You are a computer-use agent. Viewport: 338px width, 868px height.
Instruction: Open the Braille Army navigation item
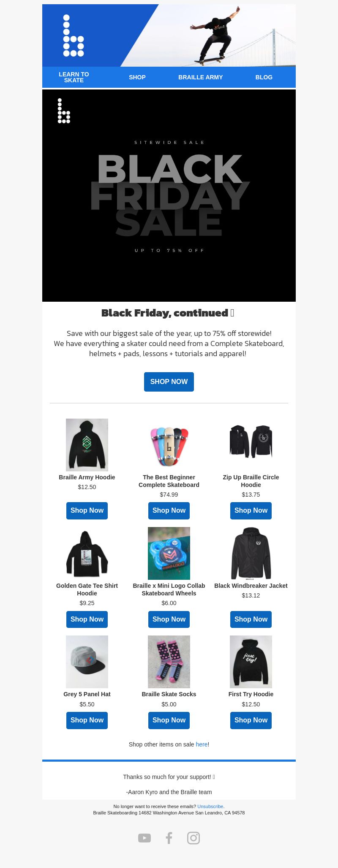point(201,77)
